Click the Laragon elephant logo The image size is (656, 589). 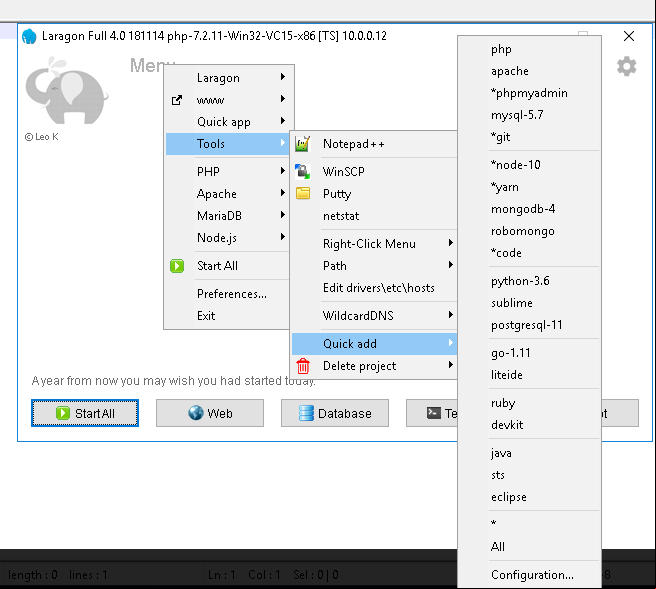pos(67,90)
